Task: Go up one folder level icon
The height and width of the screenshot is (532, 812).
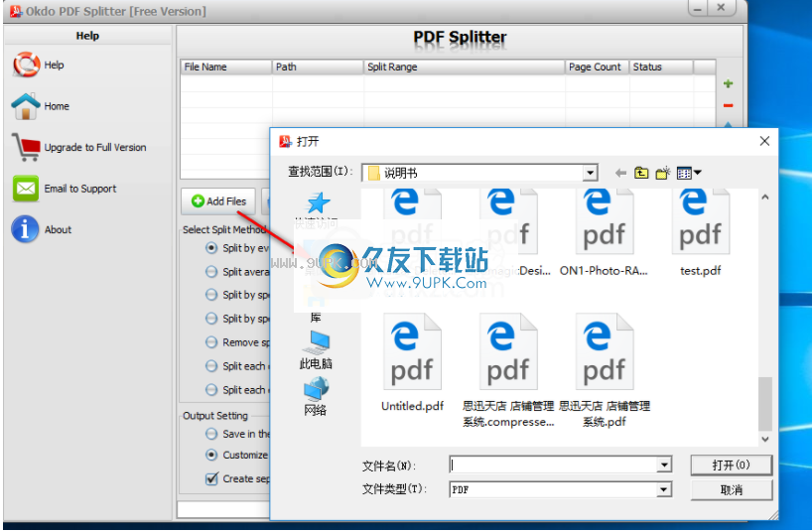Action: click(641, 173)
